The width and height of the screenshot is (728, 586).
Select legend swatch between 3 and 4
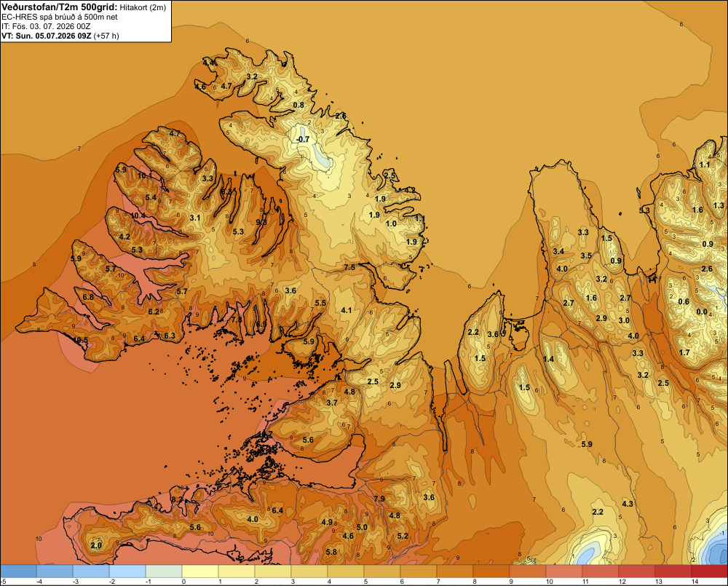(x=309, y=571)
